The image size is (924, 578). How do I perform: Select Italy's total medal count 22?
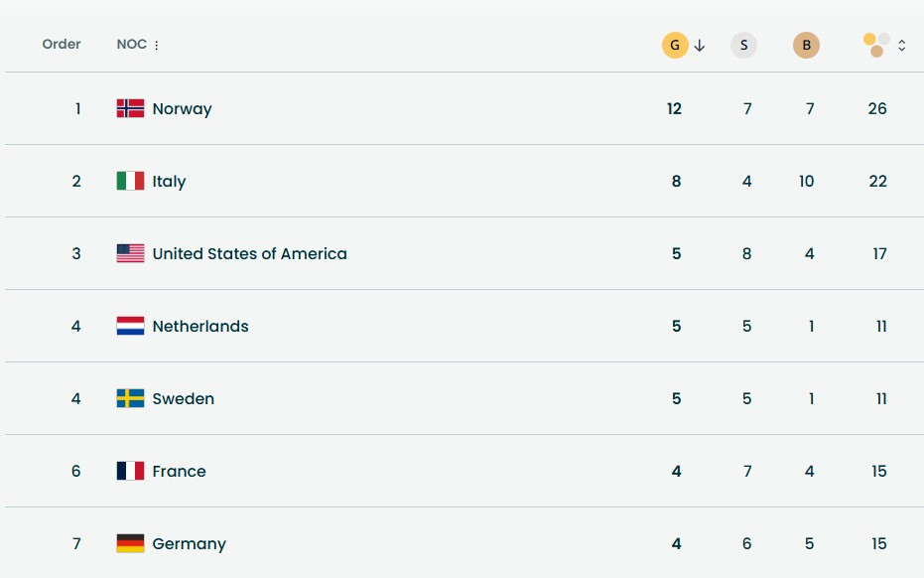pyautogui.click(x=877, y=182)
